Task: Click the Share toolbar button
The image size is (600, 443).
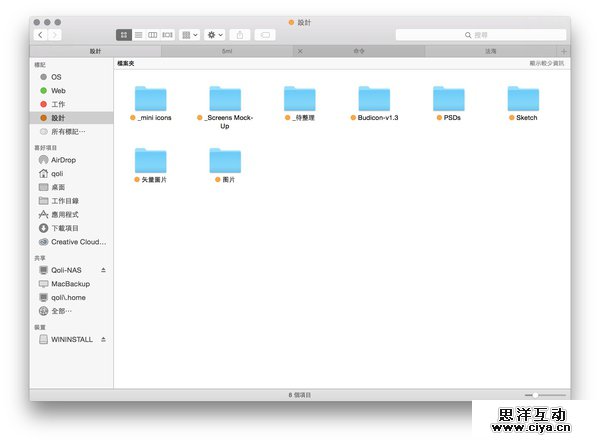Action: click(240, 35)
